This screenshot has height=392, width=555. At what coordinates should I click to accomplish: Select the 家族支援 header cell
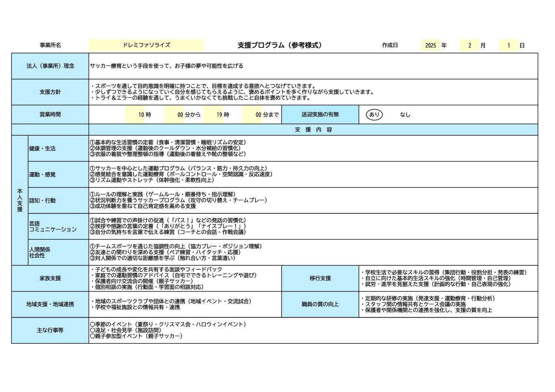[50, 278]
